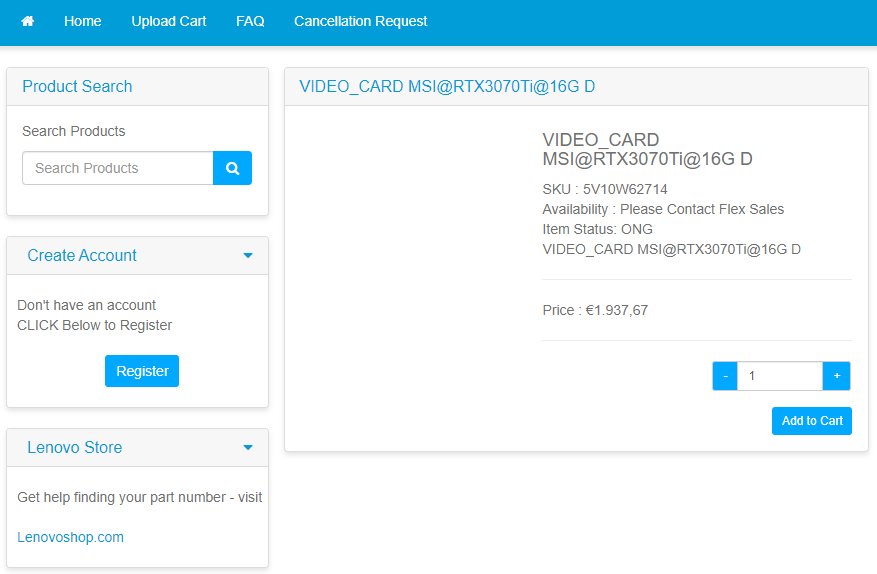The width and height of the screenshot is (877, 574).
Task: Click the Register button
Action: point(142,371)
